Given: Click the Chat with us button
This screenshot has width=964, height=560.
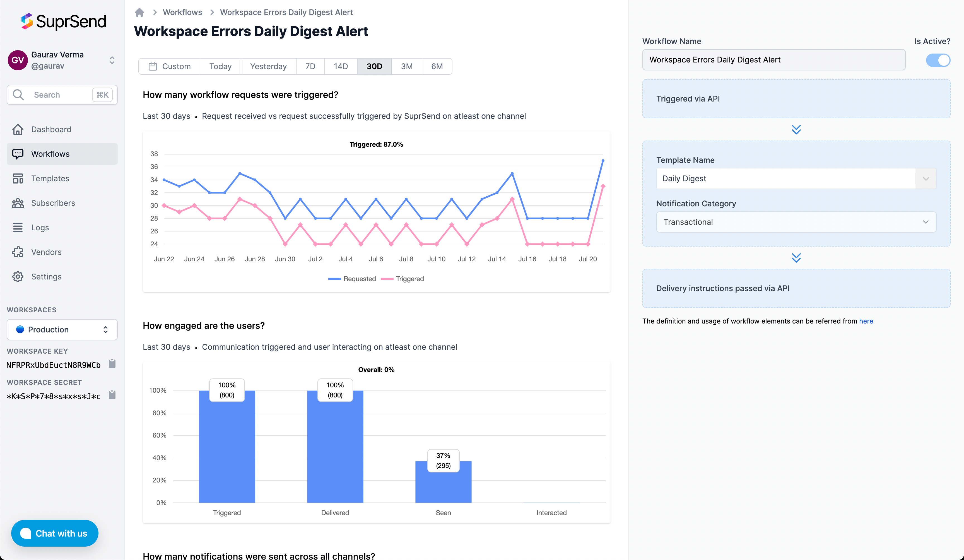Looking at the screenshot, I should pos(55,533).
